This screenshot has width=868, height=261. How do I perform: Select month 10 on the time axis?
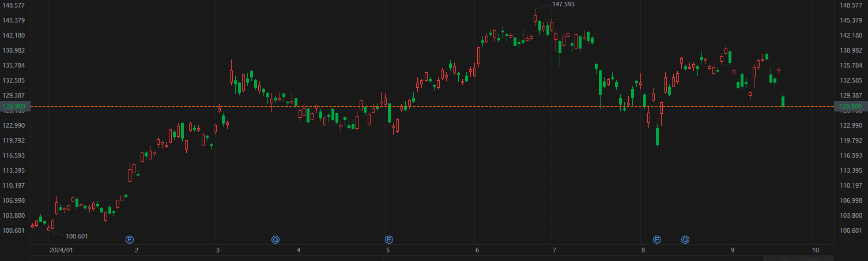point(815,250)
